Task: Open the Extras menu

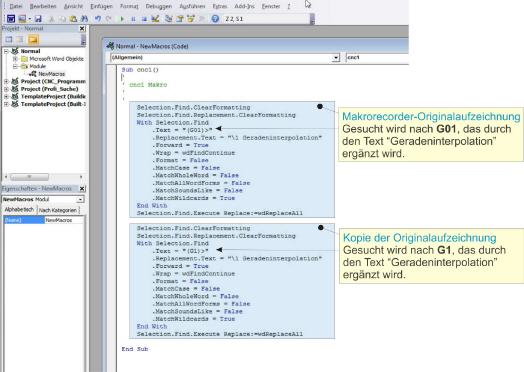Action: tap(220, 6)
